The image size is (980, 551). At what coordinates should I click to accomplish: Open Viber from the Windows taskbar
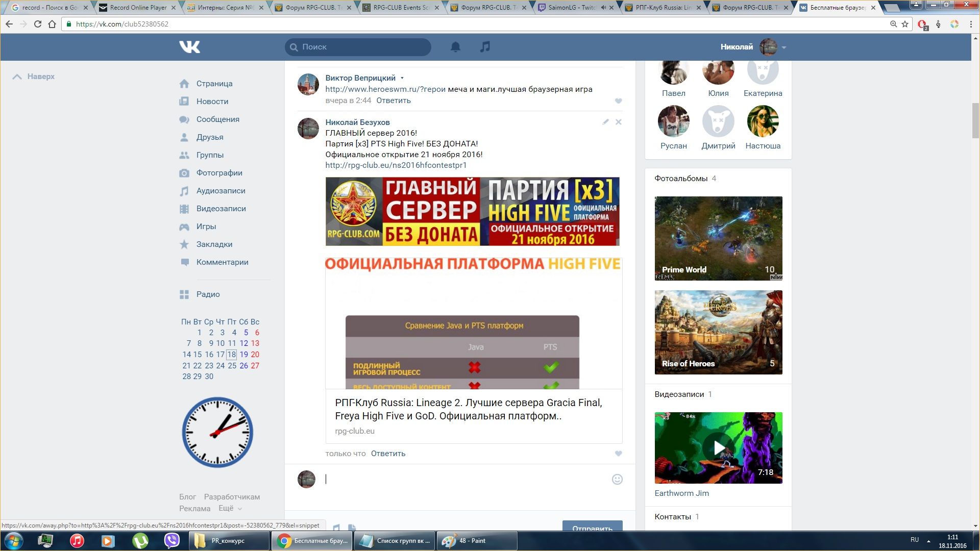coord(172,540)
